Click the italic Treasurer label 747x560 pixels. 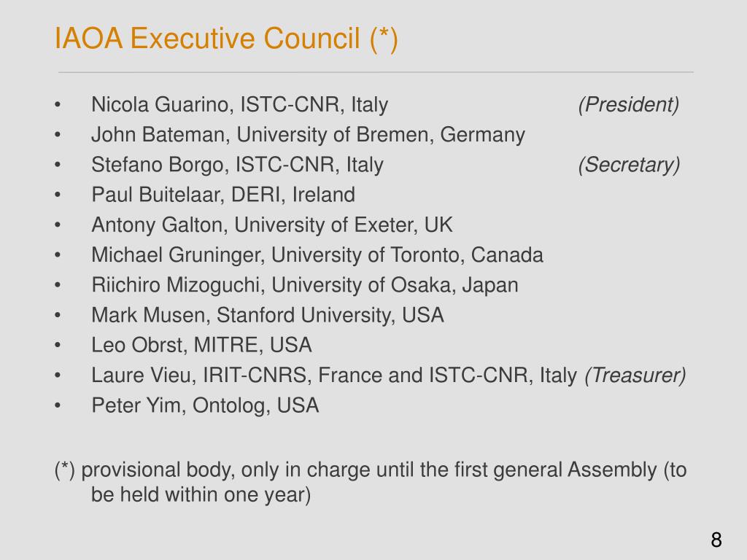tap(635, 376)
